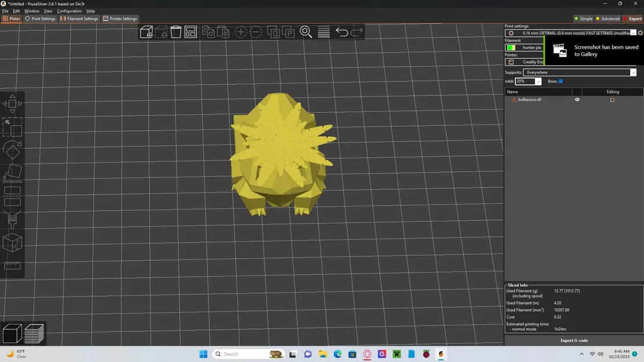Uncheck the Brim checkbox
The height and width of the screenshot is (362, 644).
561,82
